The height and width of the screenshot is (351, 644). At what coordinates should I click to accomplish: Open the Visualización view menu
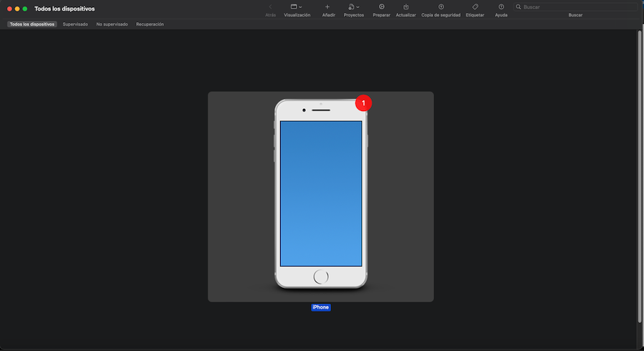(297, 7)
